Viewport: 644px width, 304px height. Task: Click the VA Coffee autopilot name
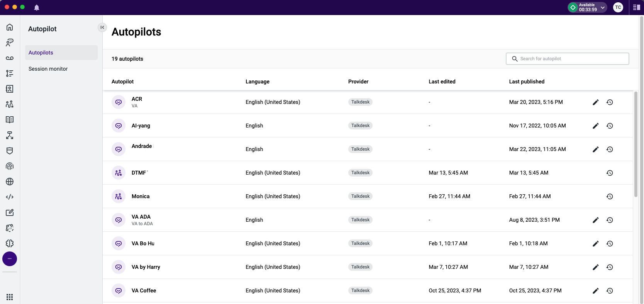(x=144, y=290)
